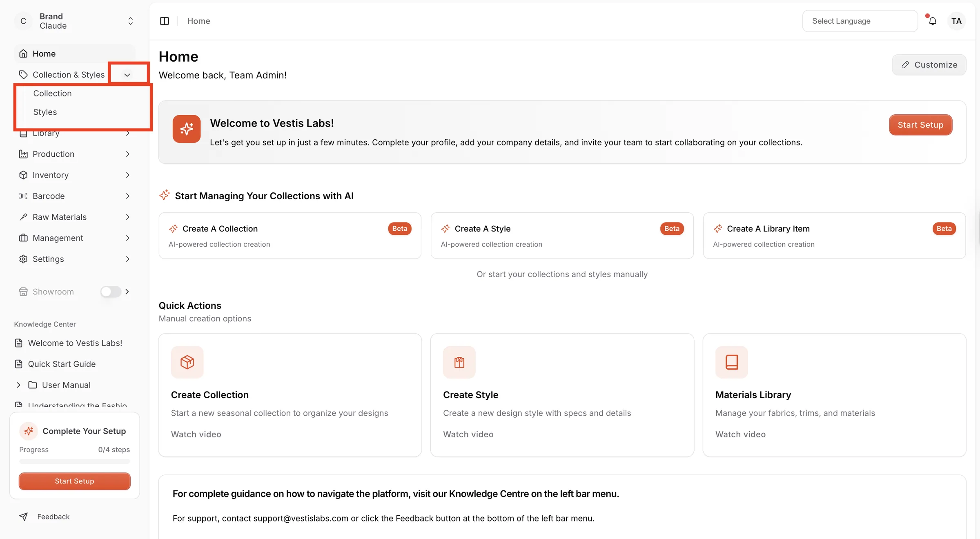Click Start Setup in Complete Your Setup card

(x=75, y=481)
